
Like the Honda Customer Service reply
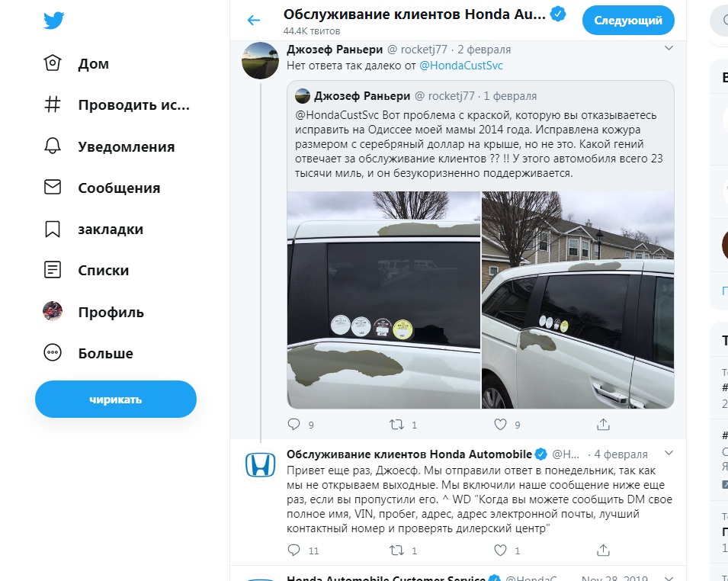(x=500, y=551)
